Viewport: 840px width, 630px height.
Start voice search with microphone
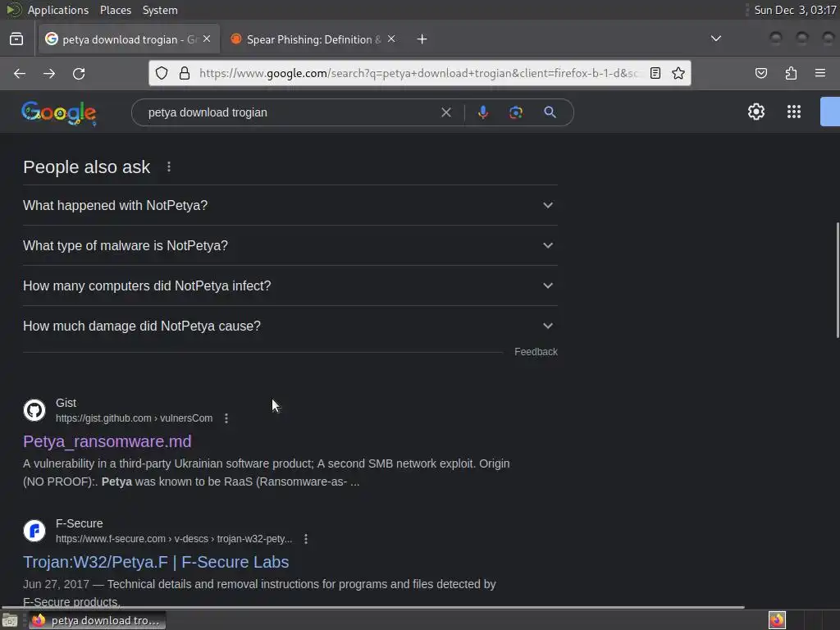click(482, 112)
